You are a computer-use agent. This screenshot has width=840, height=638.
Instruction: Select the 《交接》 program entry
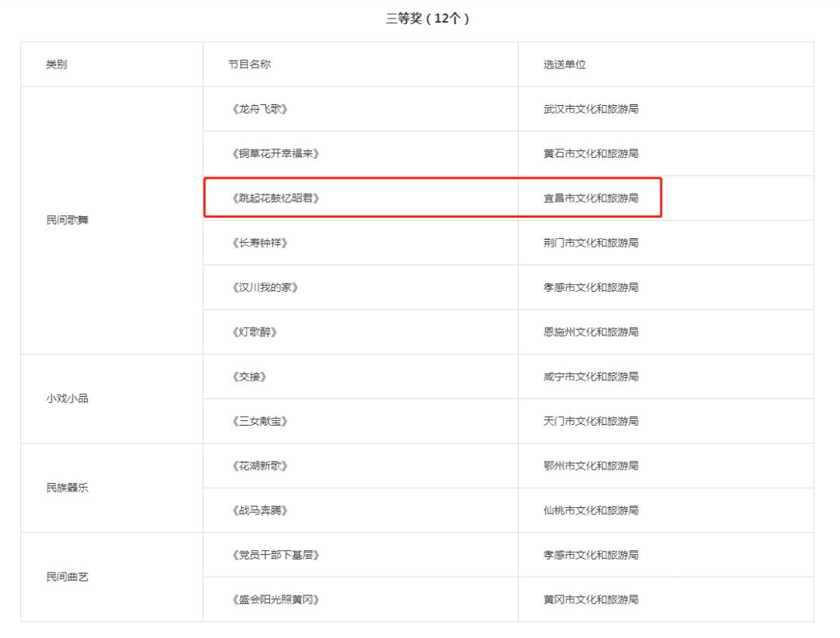249,377
